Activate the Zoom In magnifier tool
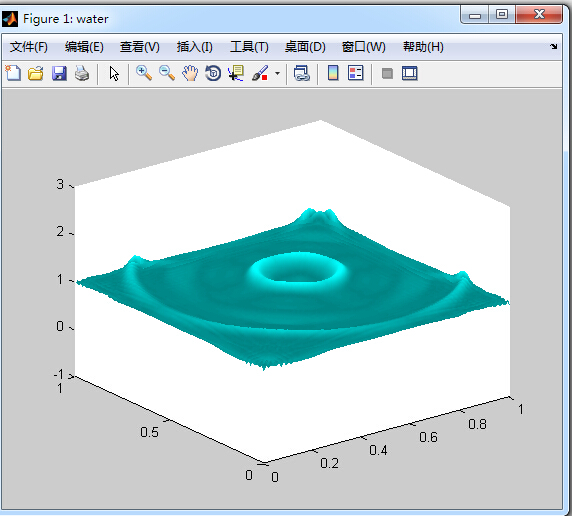 (144, 73)
